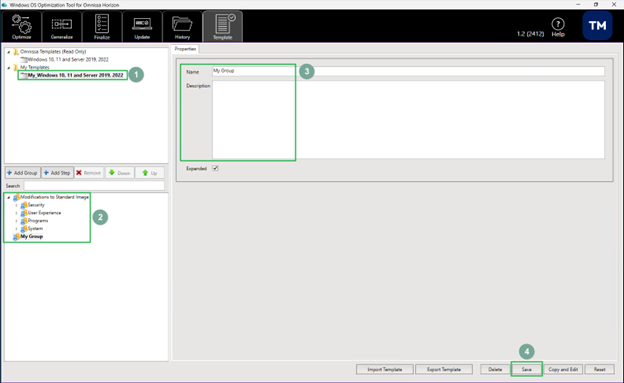624x383 pixels.
Task: Collapse the My Templates node
Action: [x=9, y=68]
